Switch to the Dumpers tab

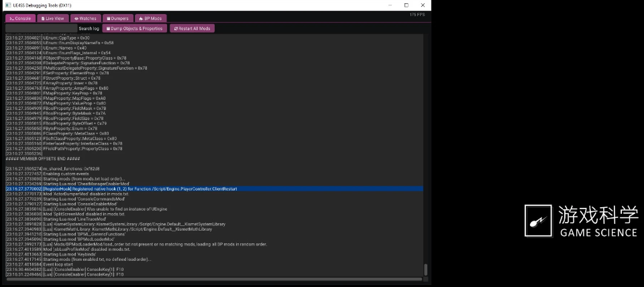click(117, 19)
